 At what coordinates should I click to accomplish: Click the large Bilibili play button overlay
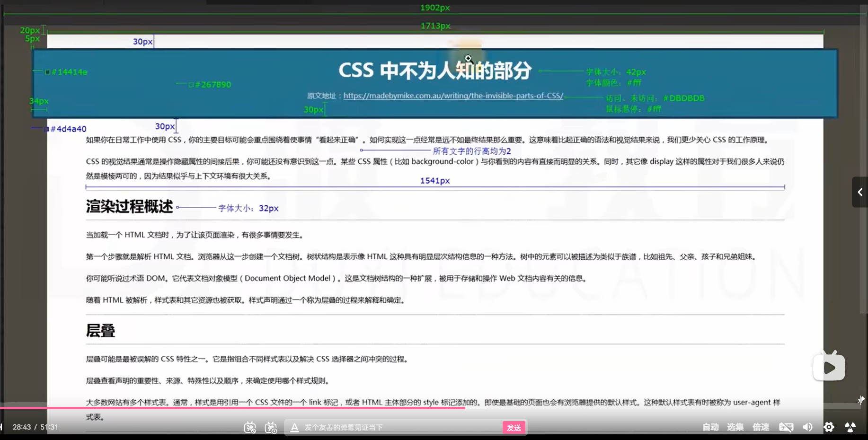pyautogui.click(x=829, y=366)
